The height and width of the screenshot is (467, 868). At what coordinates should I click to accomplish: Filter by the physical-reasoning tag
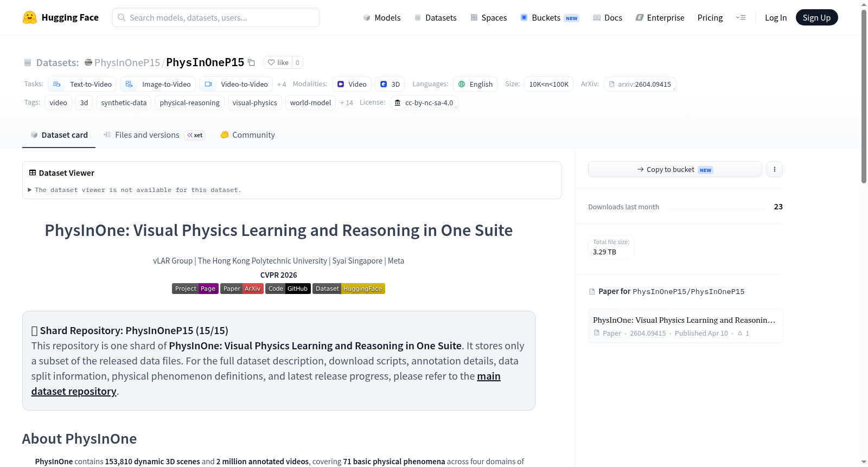[190, 103]
